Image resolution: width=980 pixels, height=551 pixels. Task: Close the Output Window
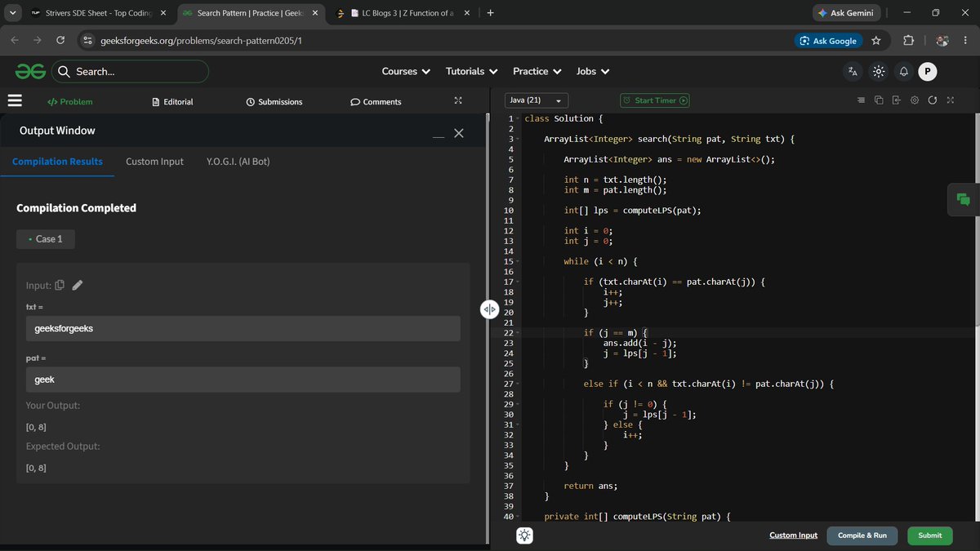coord(459,133)
